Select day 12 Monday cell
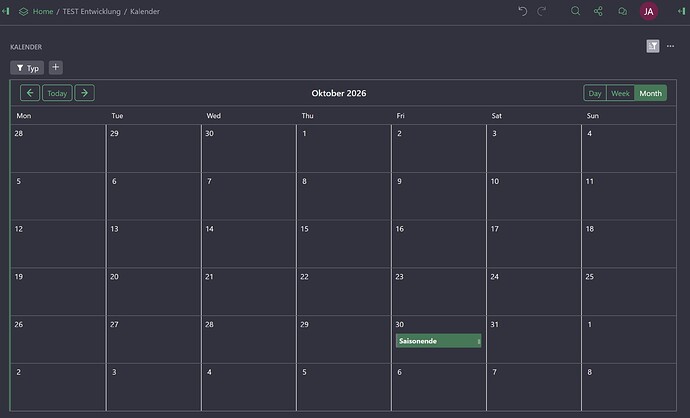 click(58, 244)
